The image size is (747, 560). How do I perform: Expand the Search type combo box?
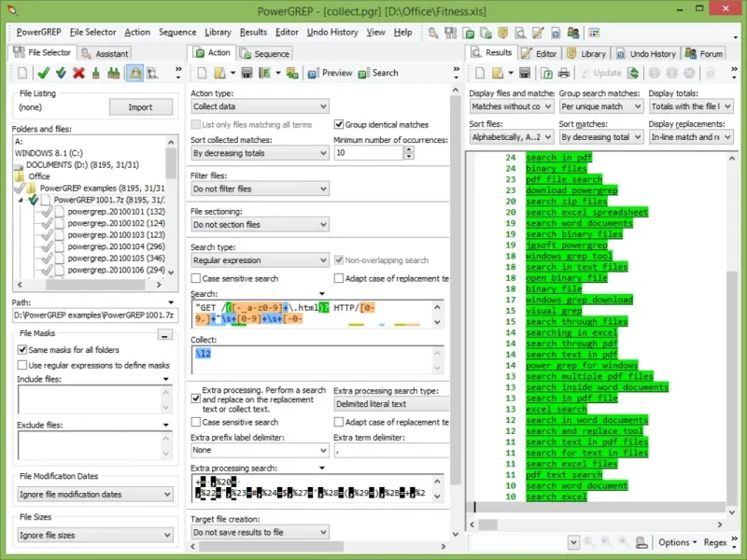click(x=259, y=260)
